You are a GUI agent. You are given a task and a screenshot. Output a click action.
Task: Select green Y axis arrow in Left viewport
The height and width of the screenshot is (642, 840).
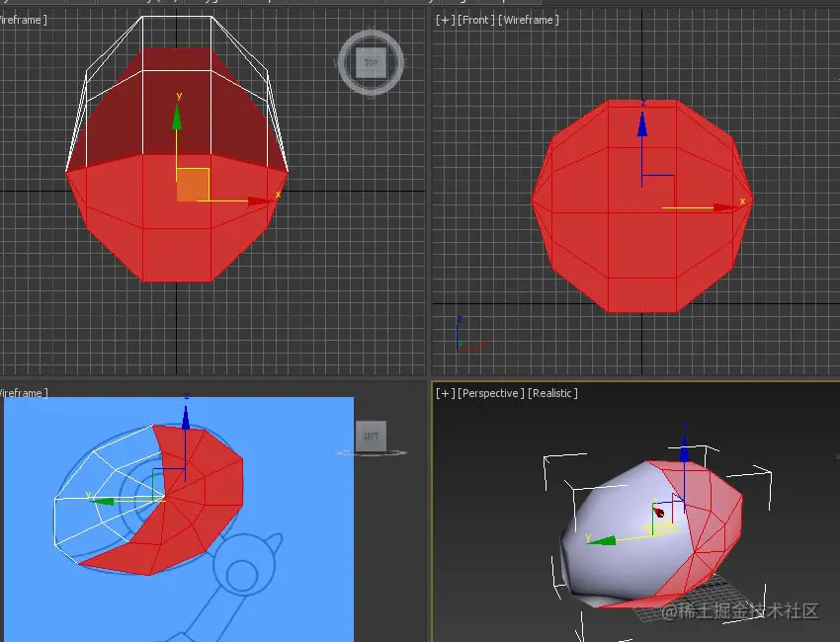pos(102,501)
